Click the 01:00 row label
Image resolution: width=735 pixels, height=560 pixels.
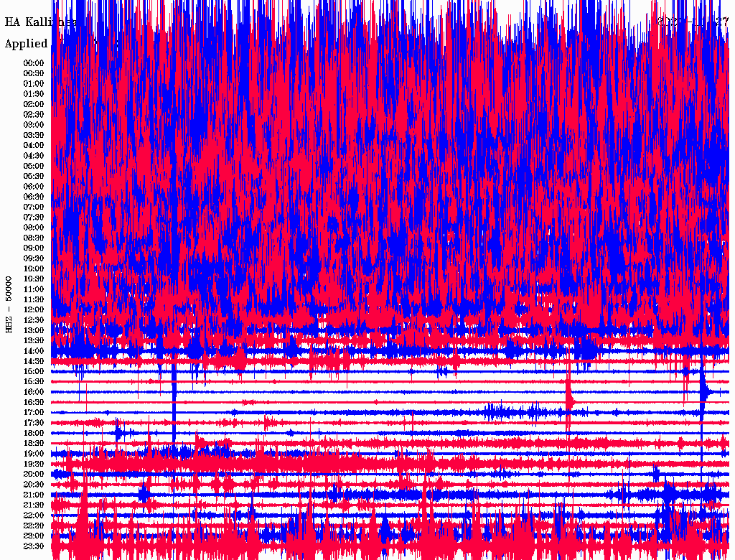tap(34, 84)
